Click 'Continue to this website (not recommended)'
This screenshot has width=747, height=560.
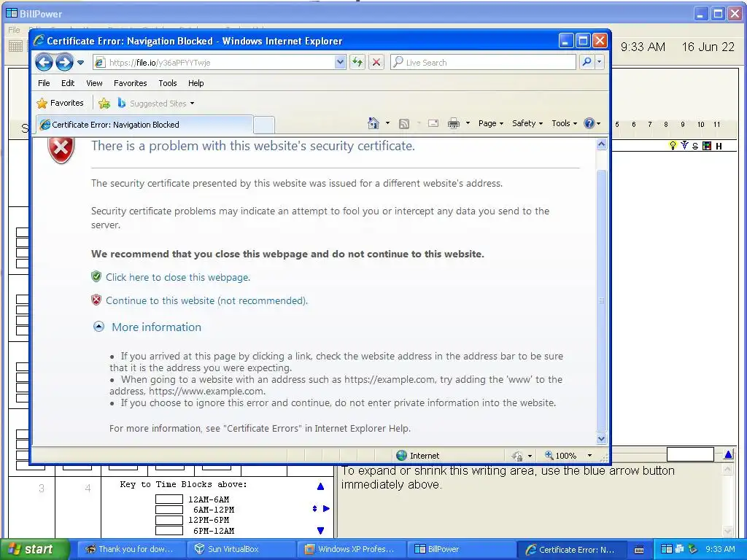click(206, 300)
